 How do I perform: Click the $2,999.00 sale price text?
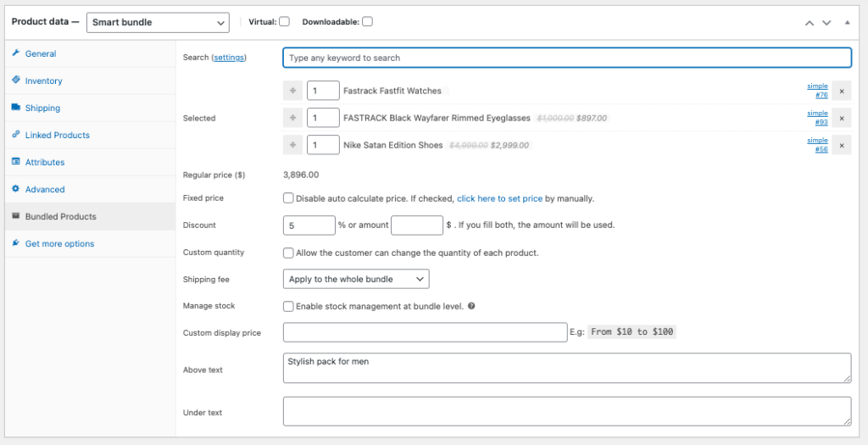(509, 145)
